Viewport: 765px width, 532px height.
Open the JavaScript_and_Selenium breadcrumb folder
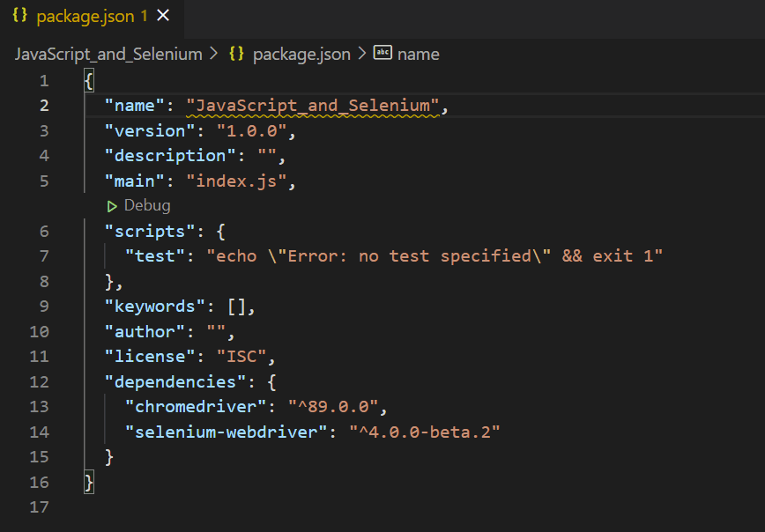click(x=108, y=54)
